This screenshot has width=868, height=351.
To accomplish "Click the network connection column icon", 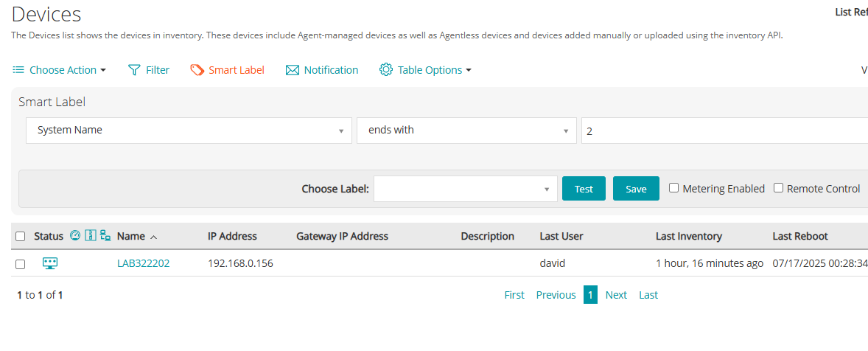I will [105, 236].
